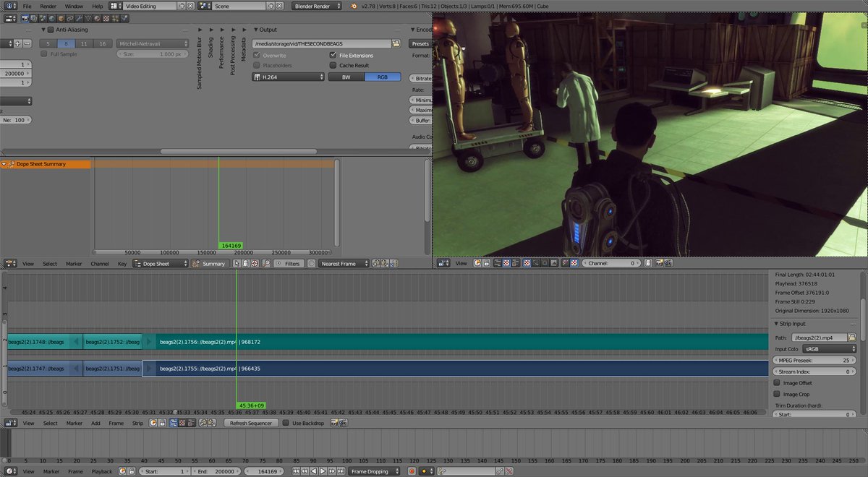Enable the Cache Result checkbox
Screen dimensions: 868x477
[x=333, y=65]
